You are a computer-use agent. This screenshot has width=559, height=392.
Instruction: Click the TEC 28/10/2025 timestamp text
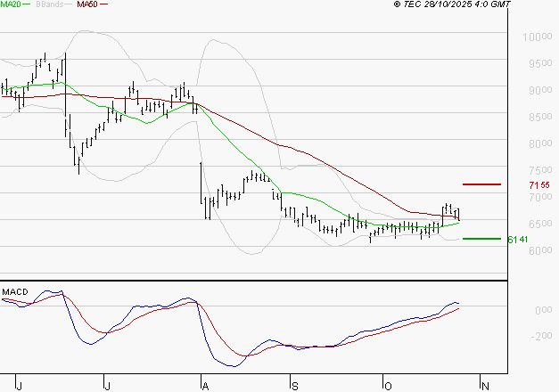(x=452, y=4)
